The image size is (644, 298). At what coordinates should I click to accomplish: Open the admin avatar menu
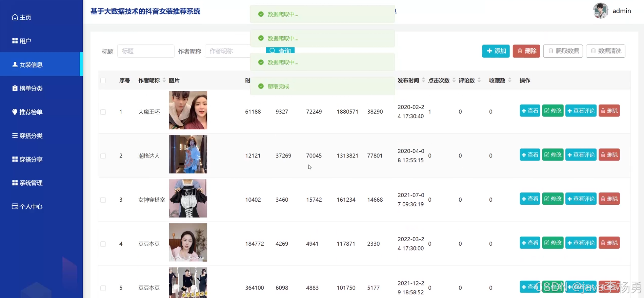click(x=600, y=11)
